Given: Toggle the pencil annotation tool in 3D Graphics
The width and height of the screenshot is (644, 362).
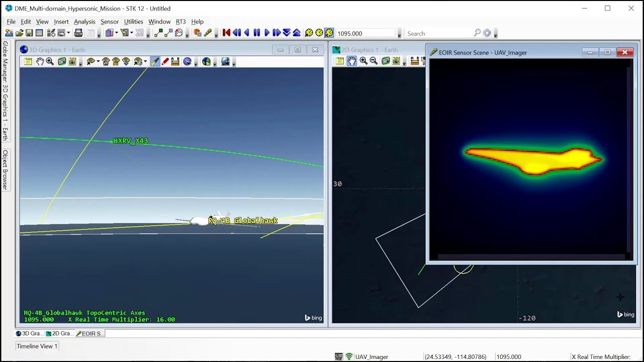Looking at the screenshot, I should 166,61.
